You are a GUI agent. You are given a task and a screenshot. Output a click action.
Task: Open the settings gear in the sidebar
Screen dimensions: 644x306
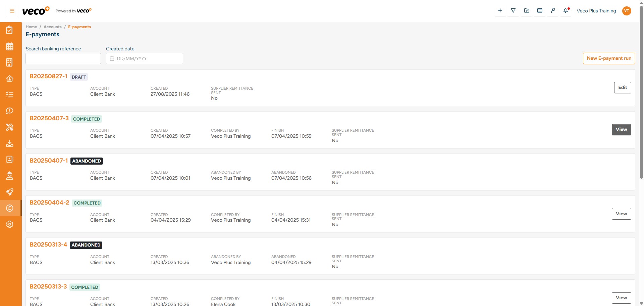tap(10, 224)
